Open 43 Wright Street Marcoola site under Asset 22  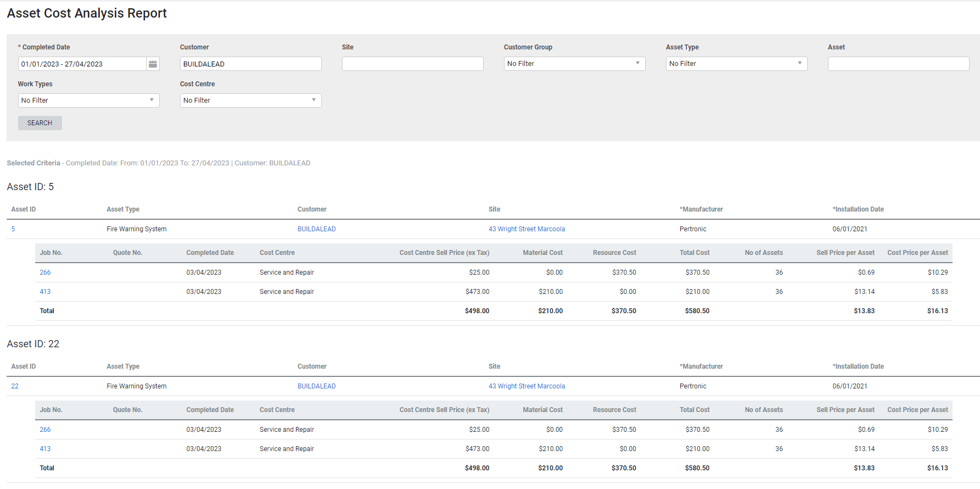pyautogui.click(x=527, y=386)
